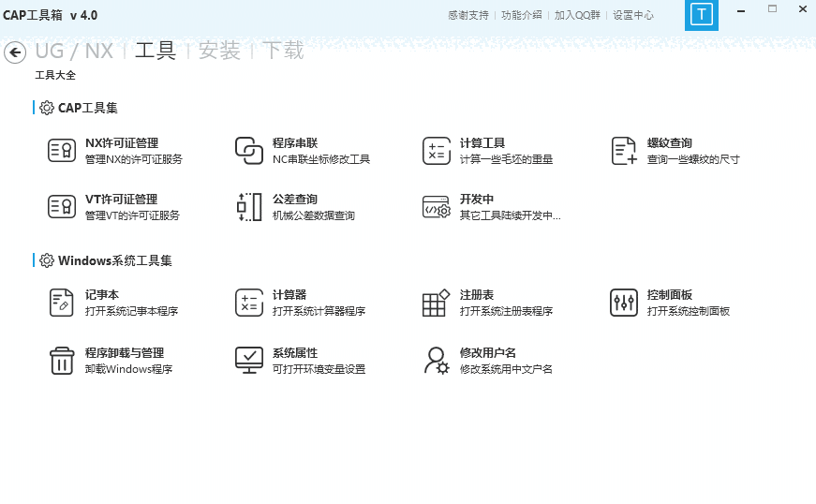Click the 程序卸载与管理 trash icon
Image resolution: width=816 pixels, height=504 pixels.
pos(62,361)
